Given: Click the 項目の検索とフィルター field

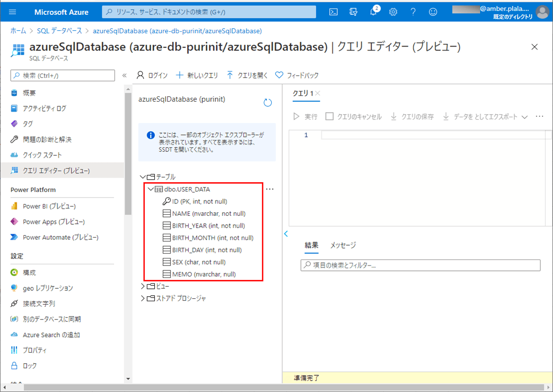Looking at the screenshot, I should [x=421, y=265].
